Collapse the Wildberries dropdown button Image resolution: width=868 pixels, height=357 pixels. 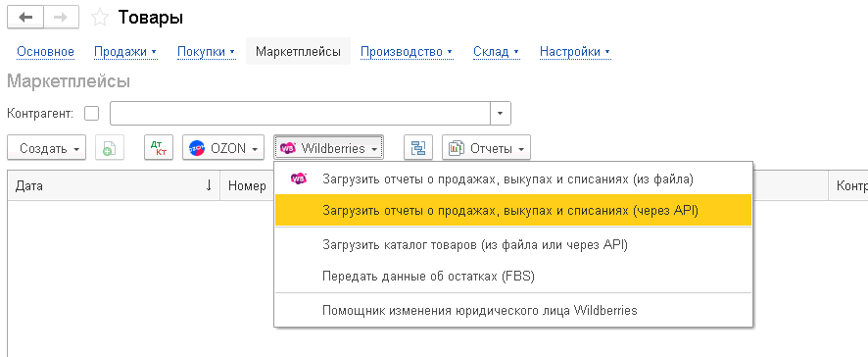tap(328, 148)
